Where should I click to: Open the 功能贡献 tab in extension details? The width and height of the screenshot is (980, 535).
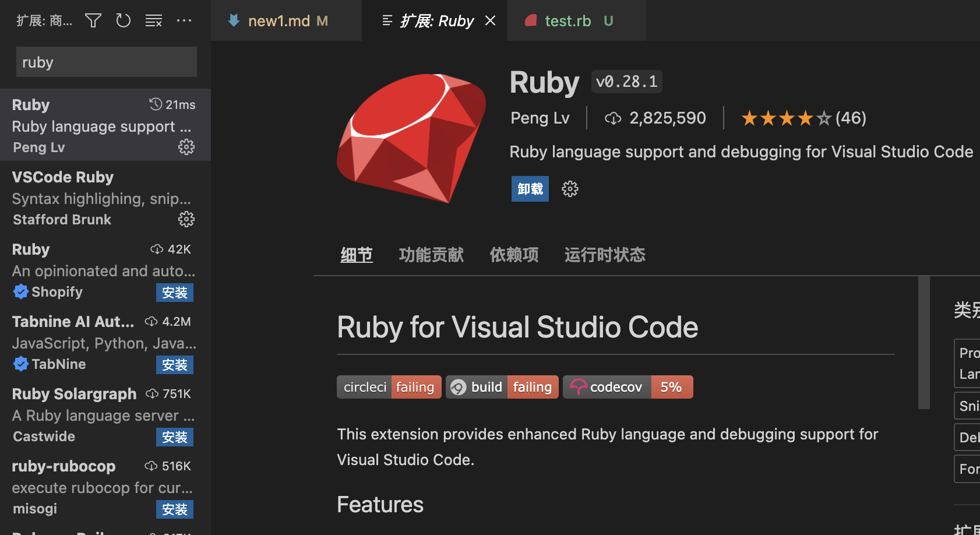pyautogui.click(x=431, y=255)
